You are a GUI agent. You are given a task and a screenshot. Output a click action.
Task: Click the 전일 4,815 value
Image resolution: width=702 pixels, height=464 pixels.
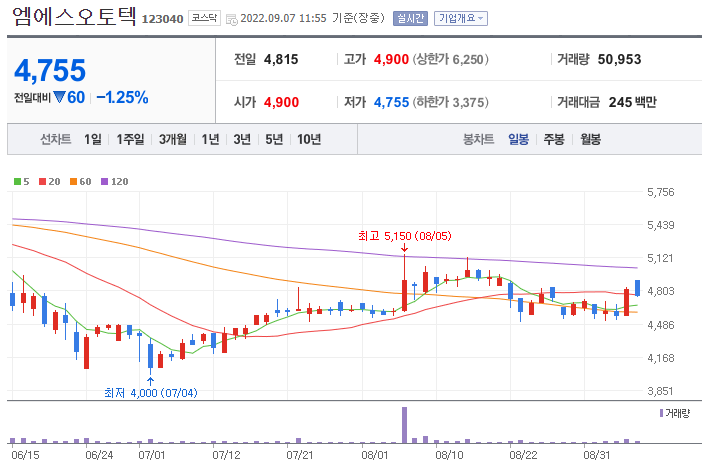(x=281, y=59)
